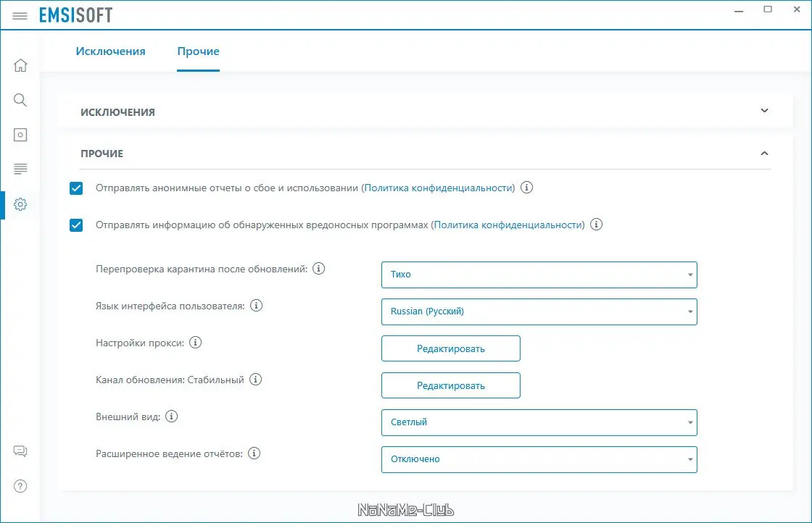Click info icon next to Внешний вид
This screenshot has width=812, height=523.
pos(171,417)
